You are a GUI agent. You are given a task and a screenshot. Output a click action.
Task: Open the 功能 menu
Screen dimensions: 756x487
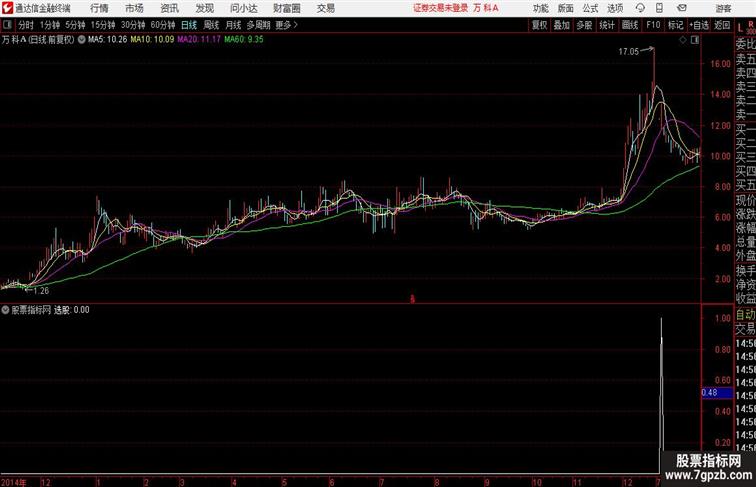[x=540, y=8]
